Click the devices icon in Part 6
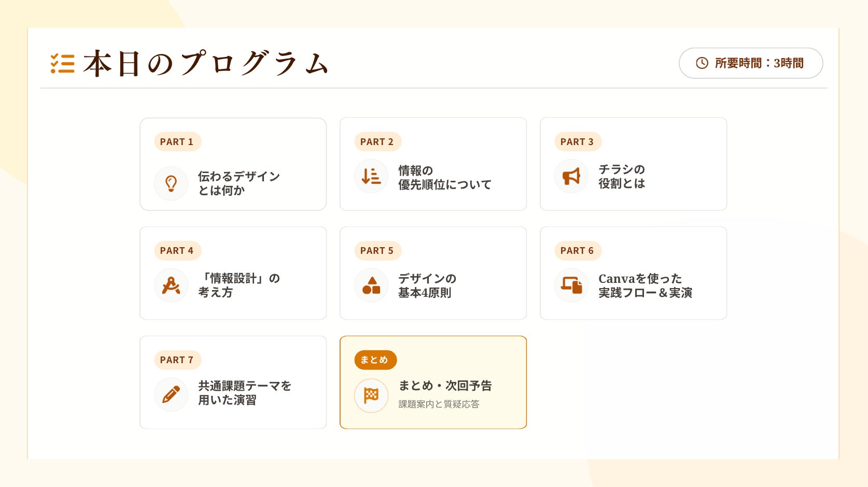The image size is (868, 487). (571, 285)
